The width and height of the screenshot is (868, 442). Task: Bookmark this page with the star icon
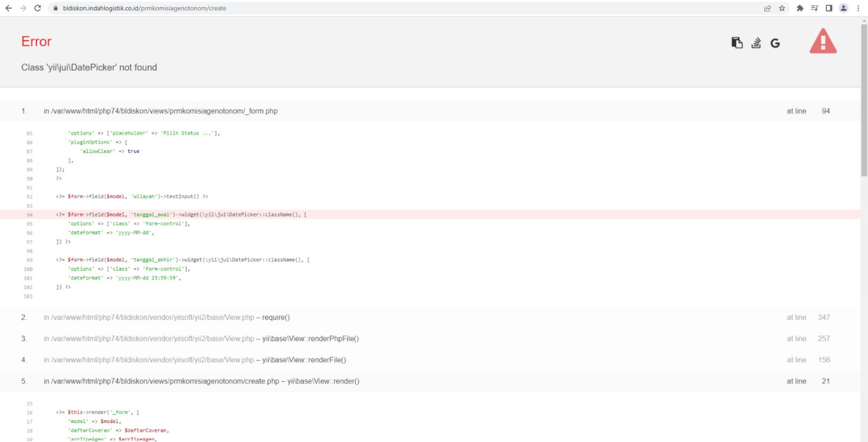782,8
